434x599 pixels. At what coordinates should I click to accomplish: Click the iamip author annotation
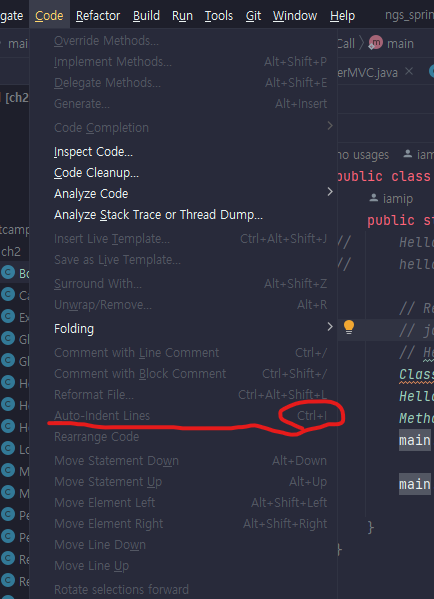pos(398,199)
